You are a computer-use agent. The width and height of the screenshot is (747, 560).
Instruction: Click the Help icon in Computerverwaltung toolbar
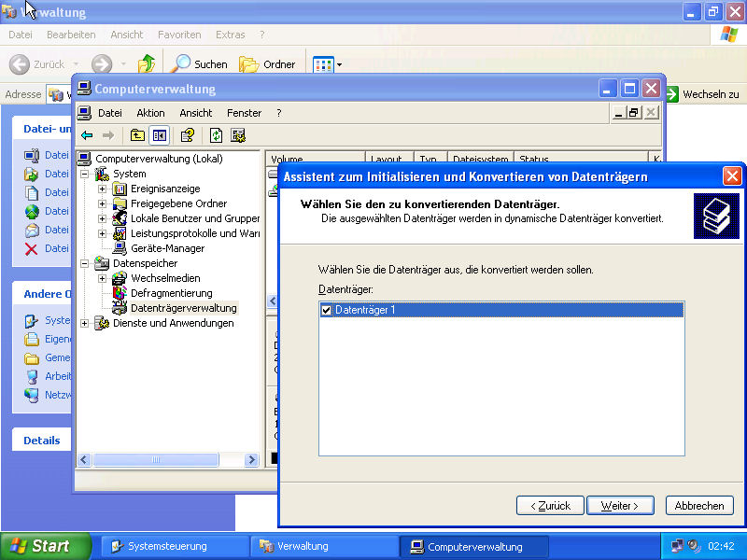[188, 135]
